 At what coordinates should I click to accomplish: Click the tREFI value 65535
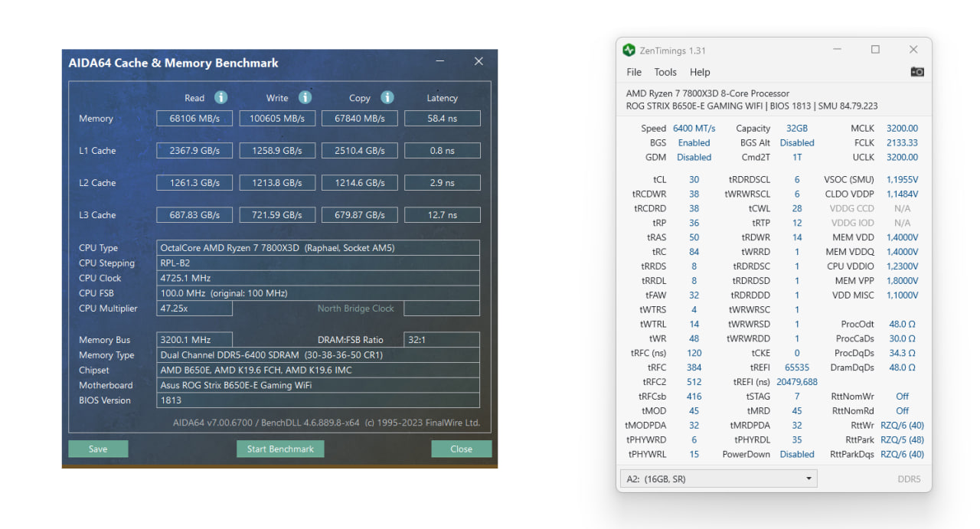click(797, 367)
